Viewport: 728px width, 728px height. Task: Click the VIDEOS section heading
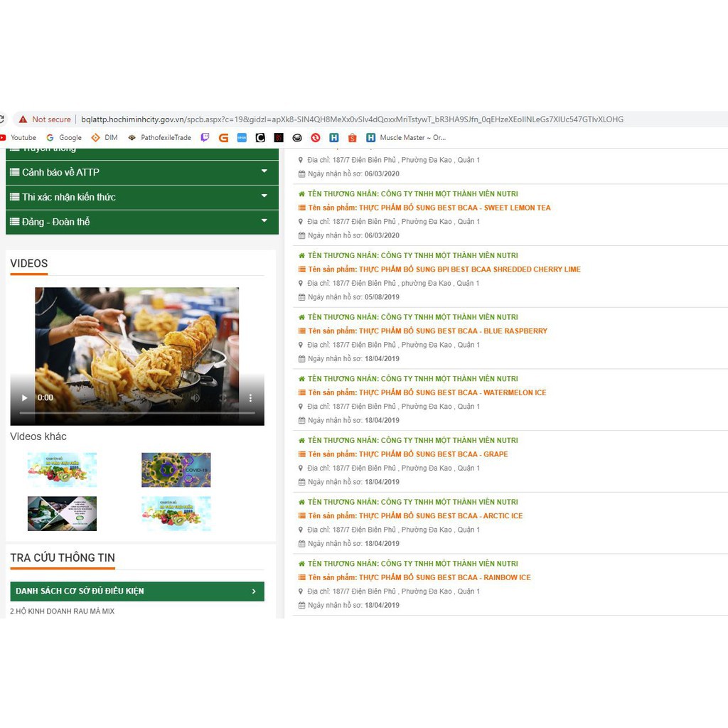[28, 263]
